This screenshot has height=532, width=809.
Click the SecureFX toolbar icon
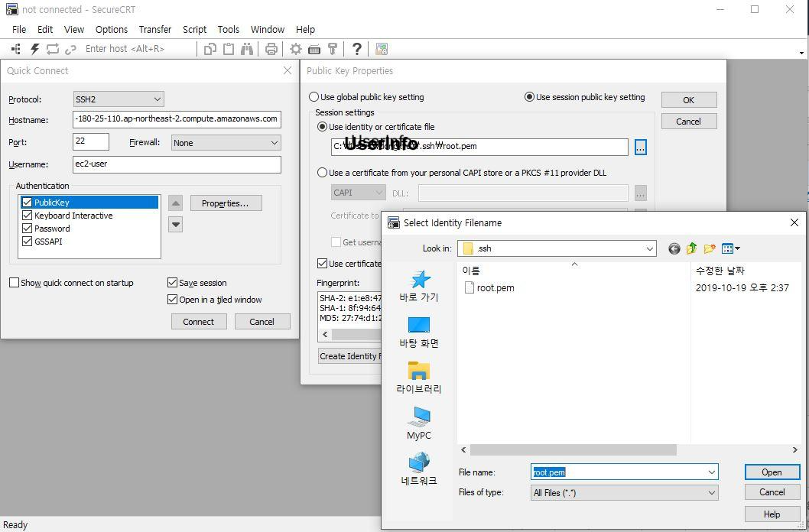(x=382, y=49)
